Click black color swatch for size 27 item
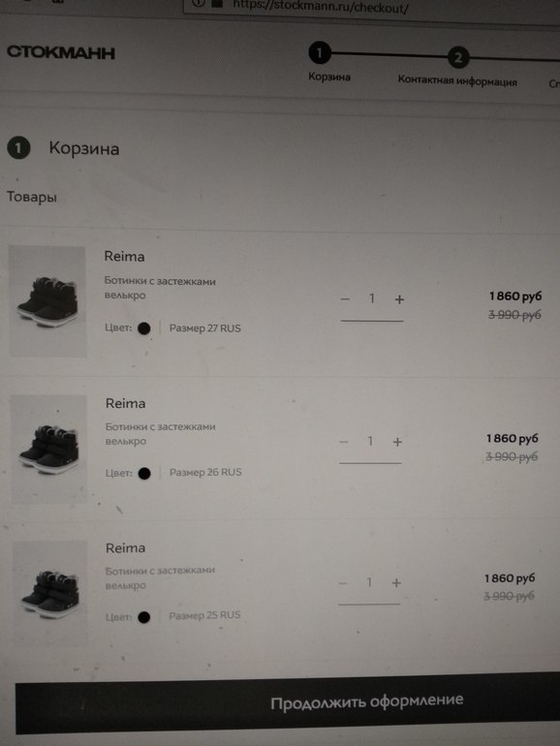Viewport: 560px width, 746px height. (x=143, y=328)
